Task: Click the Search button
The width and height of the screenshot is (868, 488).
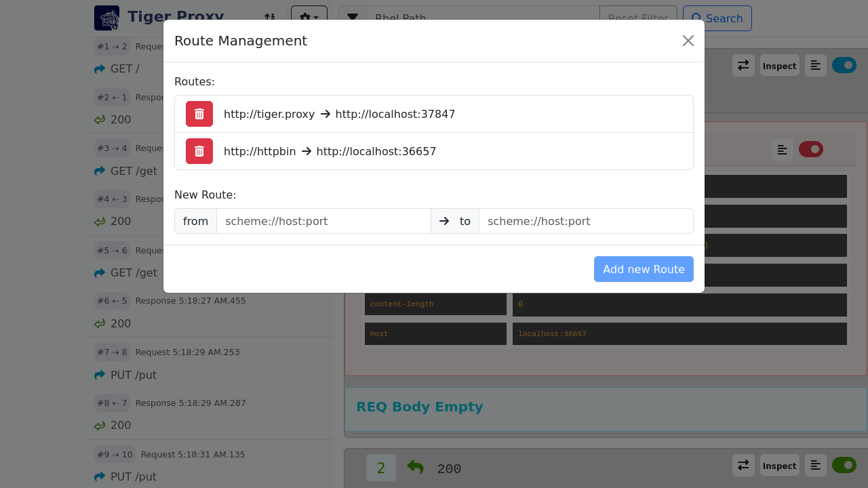Action: (717, 18)
